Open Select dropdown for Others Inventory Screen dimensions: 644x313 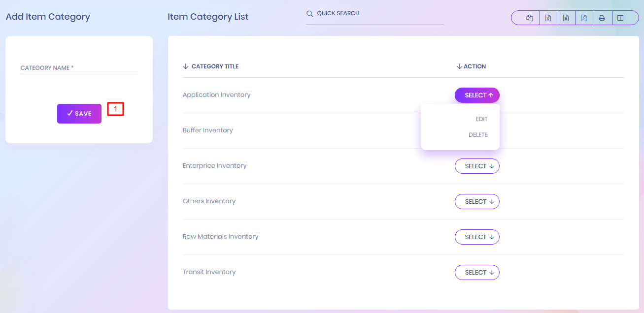click(x=477, y=202)
